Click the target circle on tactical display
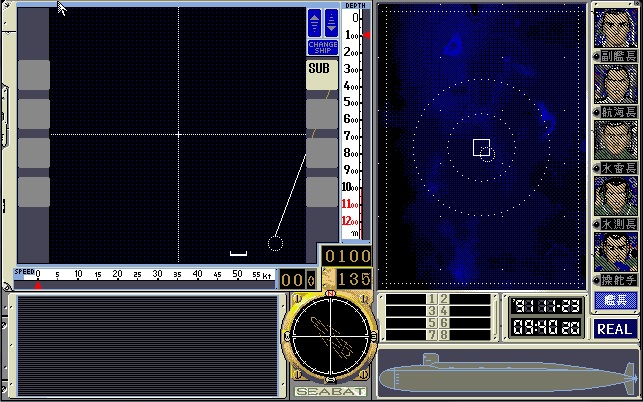This screenshot has height=402, width=643. [275, 243]
